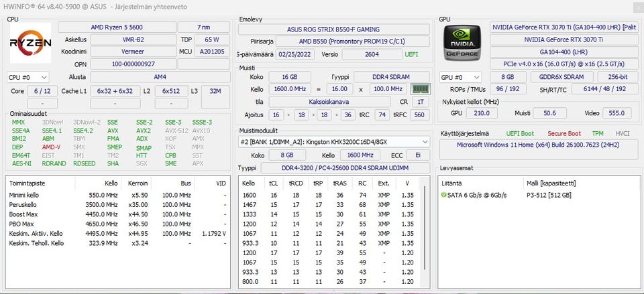Image resolution: width=644 pixels, height=294 pixels.
Task: Click the Microsoft Windows 11 Home build field
Action: (538, 149)
